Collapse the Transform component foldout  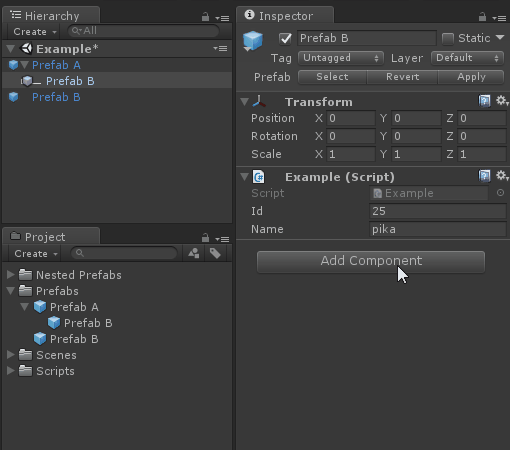[245, 101]
